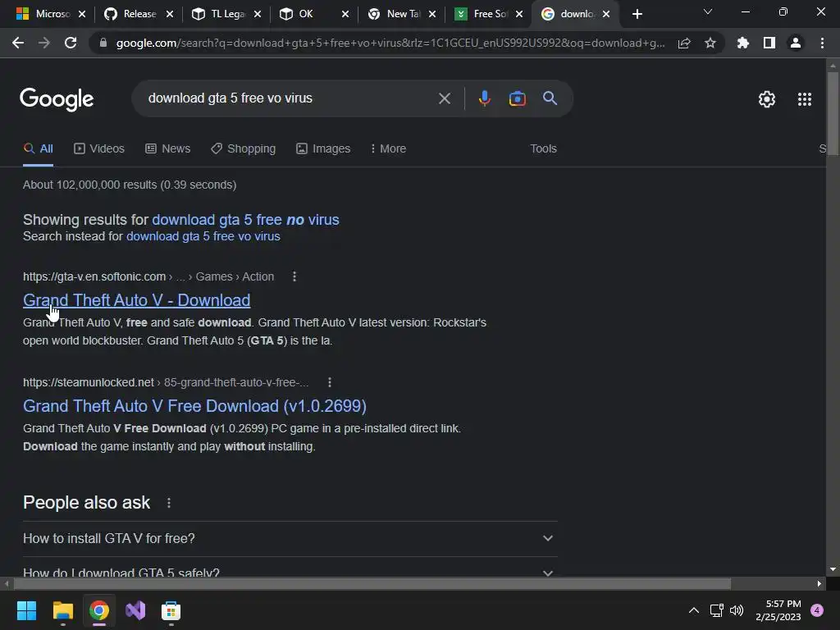The image size is (840, 630).
Task: Switch to Shopping results
Action: tap(243, 149)
